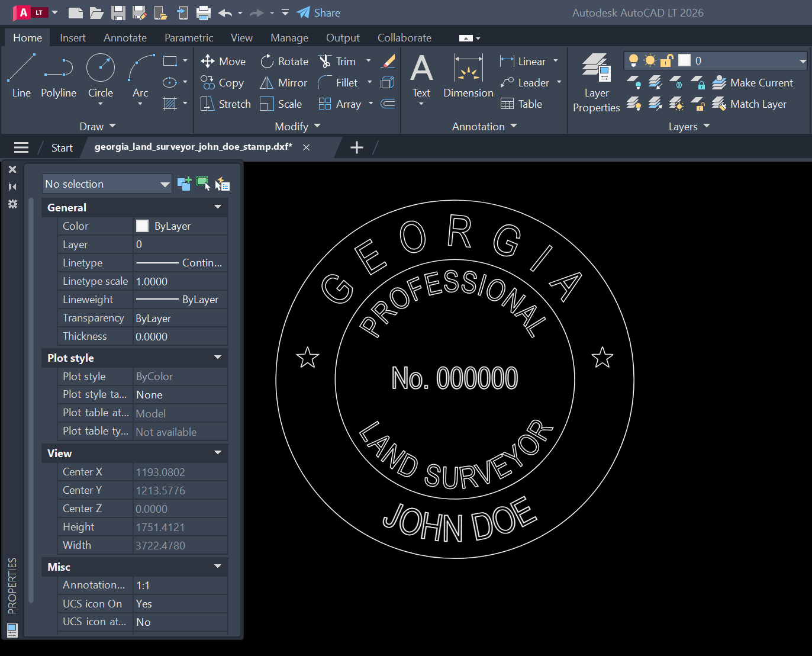Switch to the Start tab
The width and height of the screenshot is (812, 656).
pos(62,147)
